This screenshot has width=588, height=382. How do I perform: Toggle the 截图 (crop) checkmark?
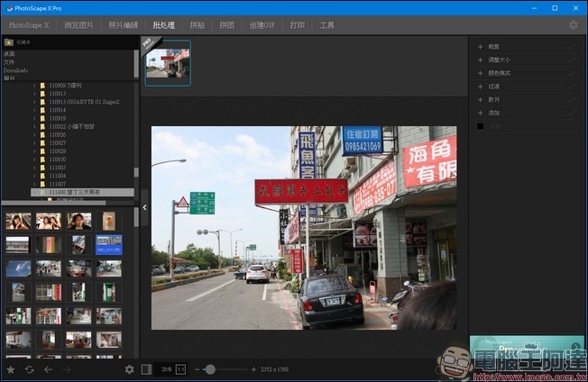[571, 46]
